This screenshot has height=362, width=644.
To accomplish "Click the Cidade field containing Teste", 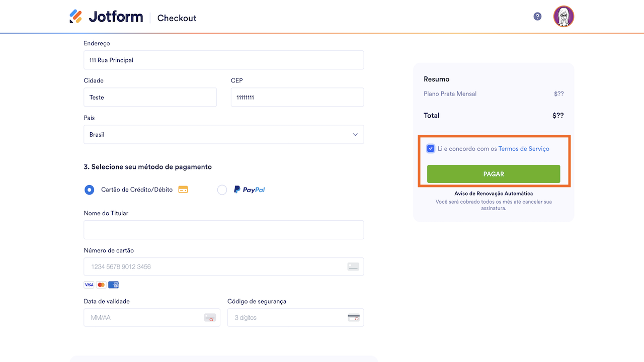I will [x=150, y=98].
